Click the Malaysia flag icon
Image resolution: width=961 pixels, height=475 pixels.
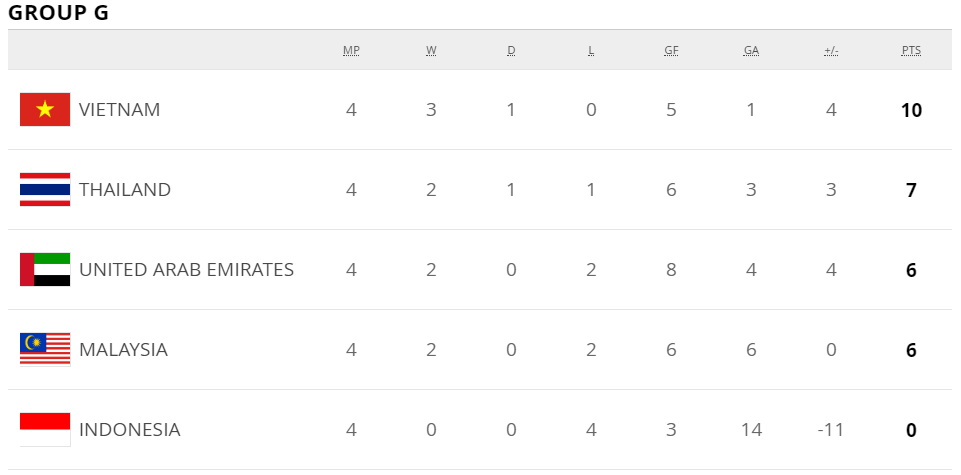coord(45,349)
